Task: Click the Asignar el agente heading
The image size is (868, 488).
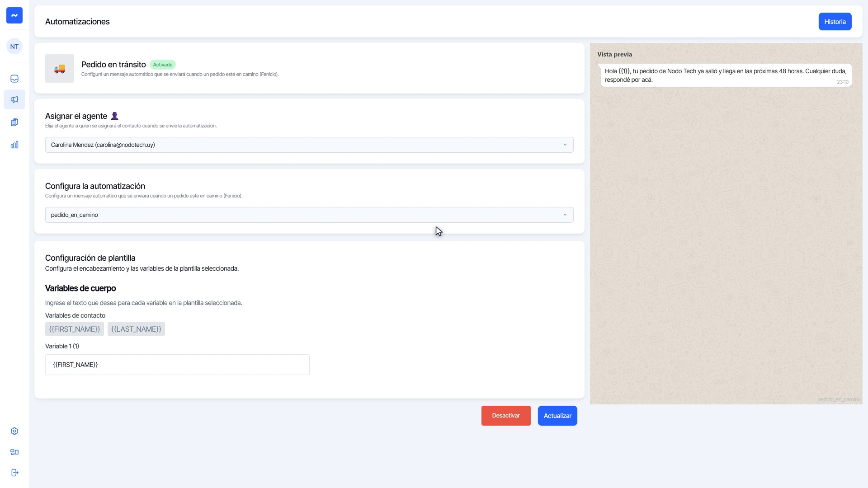Action: click(x=76, y=116)
